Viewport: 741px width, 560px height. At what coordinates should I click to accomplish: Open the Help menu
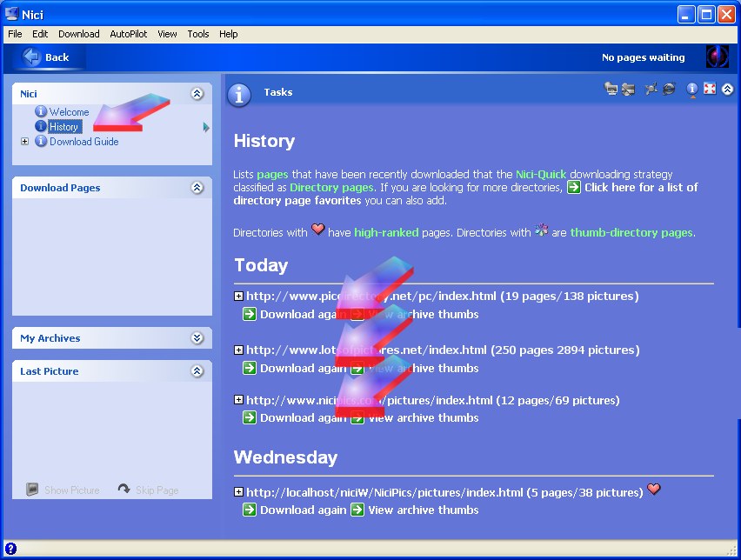pyautogui.click(x=228, y=34)
